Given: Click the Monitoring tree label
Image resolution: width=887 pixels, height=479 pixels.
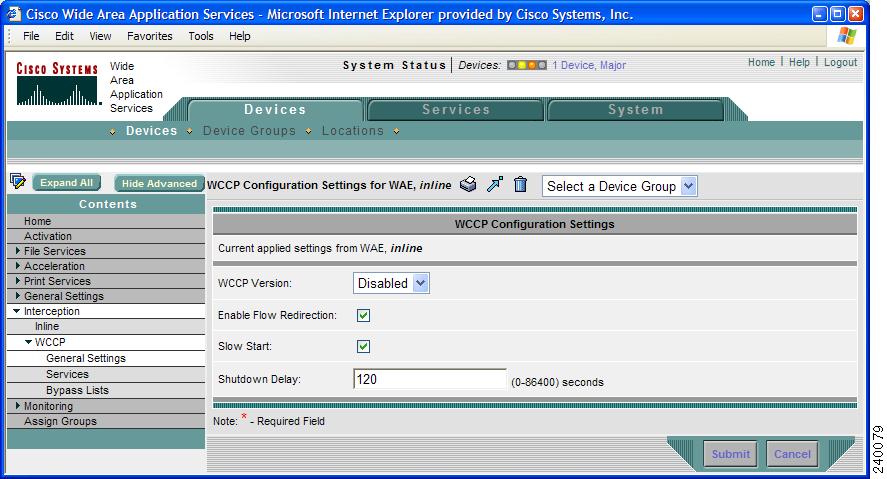Looking at the screenshot, I should pyautogui.click(x=48, y=406).
